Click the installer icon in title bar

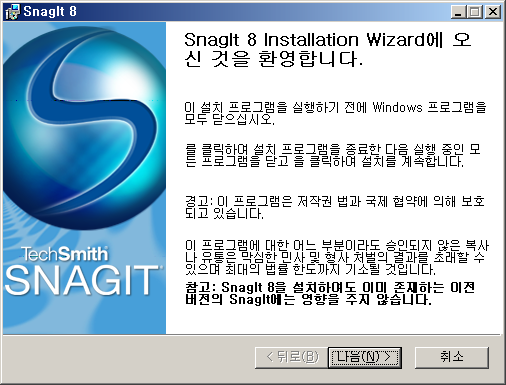12,12
